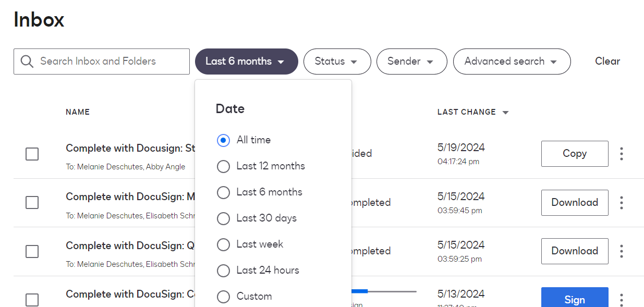Expand the Advanced search dropdown
The image size is (644, 307).
pyautogui.click(x=512, y=62)
